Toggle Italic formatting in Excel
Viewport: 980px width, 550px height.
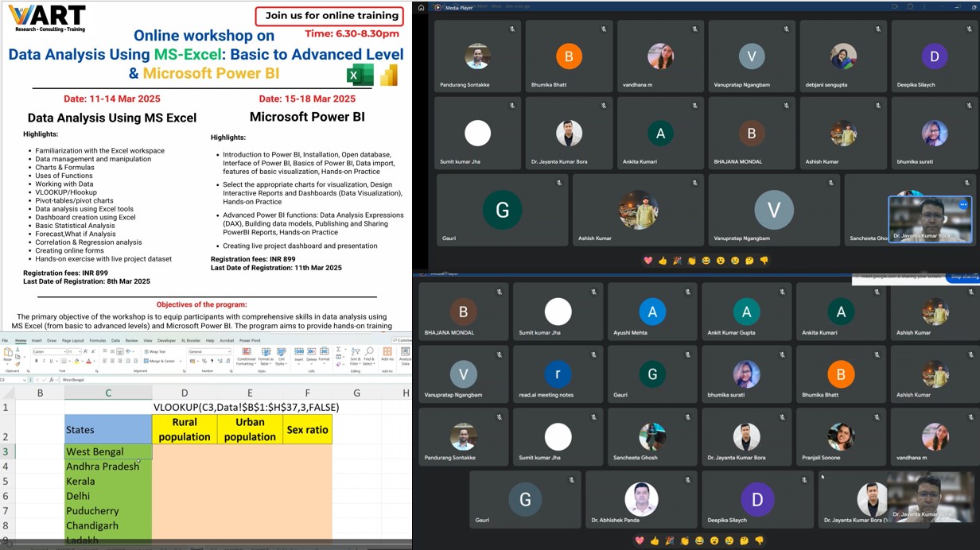(x=44, y=361)
